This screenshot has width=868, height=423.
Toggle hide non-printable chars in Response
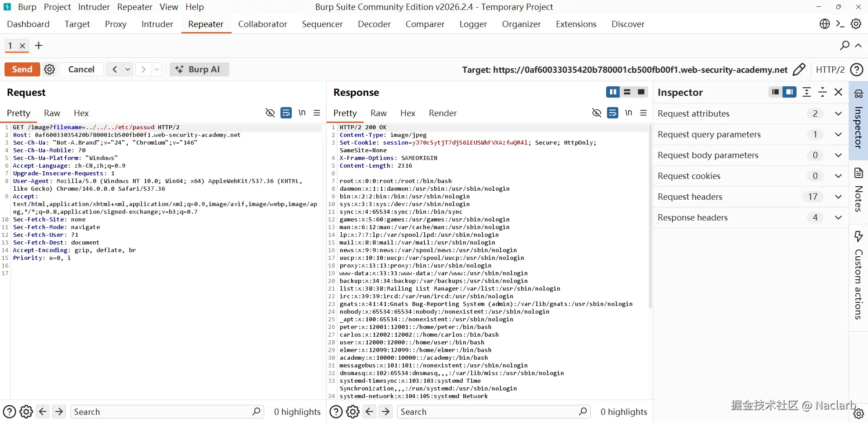tap(597, 113)
